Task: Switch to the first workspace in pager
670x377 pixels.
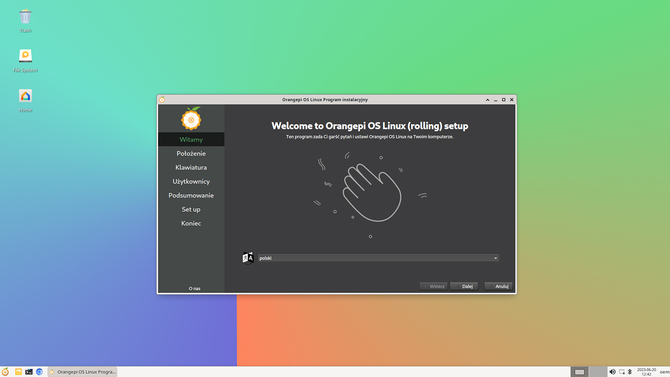Action: pyautogui.click(x=579, y=372)
